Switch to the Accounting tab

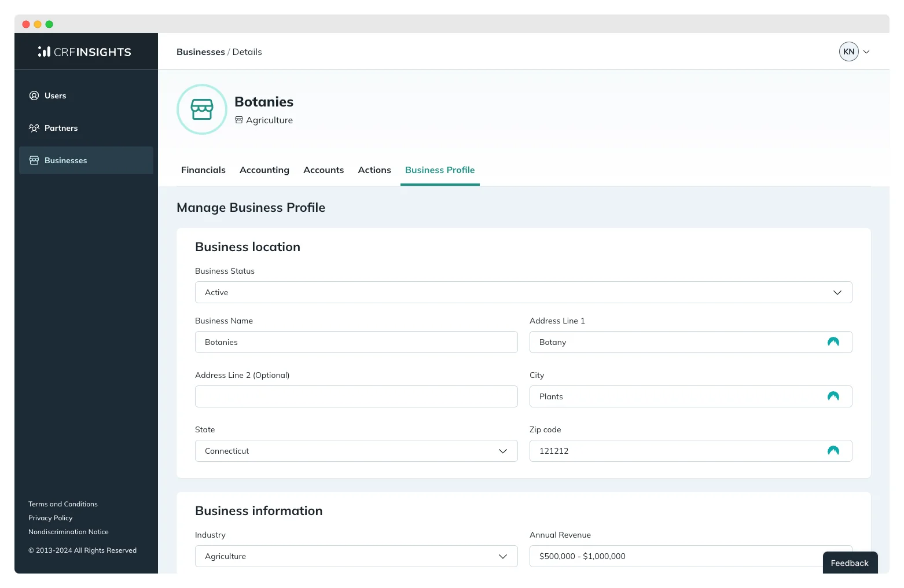coord(264,170)
